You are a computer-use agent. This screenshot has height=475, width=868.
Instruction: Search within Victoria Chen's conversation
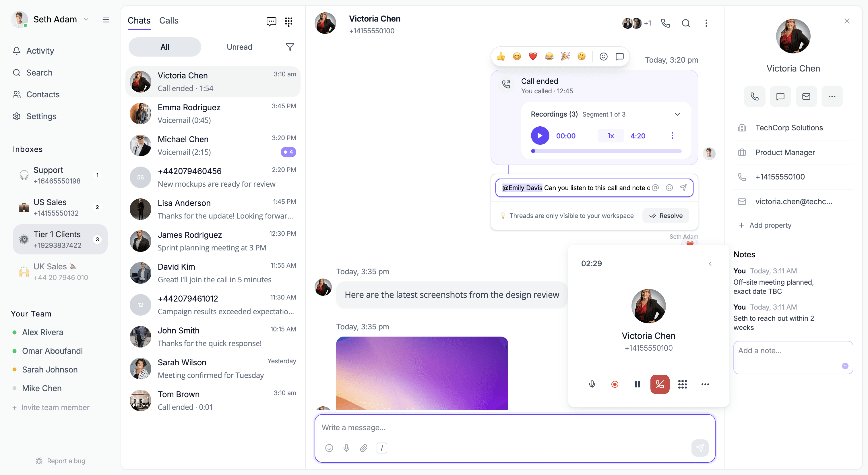[x=686, y=23]
